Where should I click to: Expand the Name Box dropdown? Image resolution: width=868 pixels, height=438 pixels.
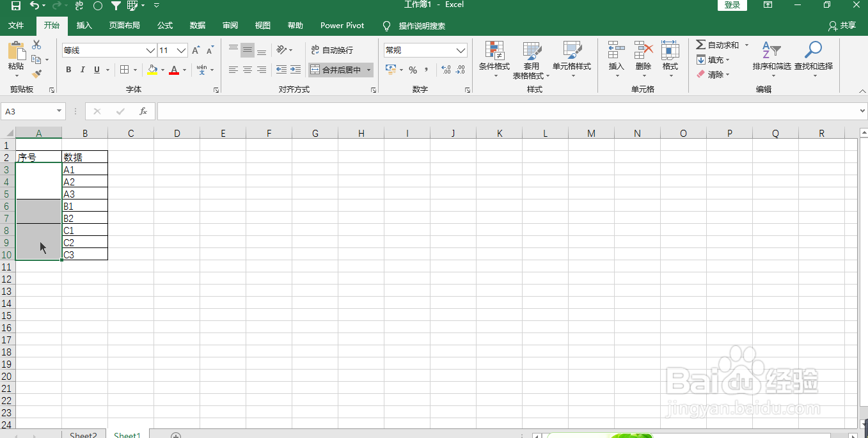[59, 111]
